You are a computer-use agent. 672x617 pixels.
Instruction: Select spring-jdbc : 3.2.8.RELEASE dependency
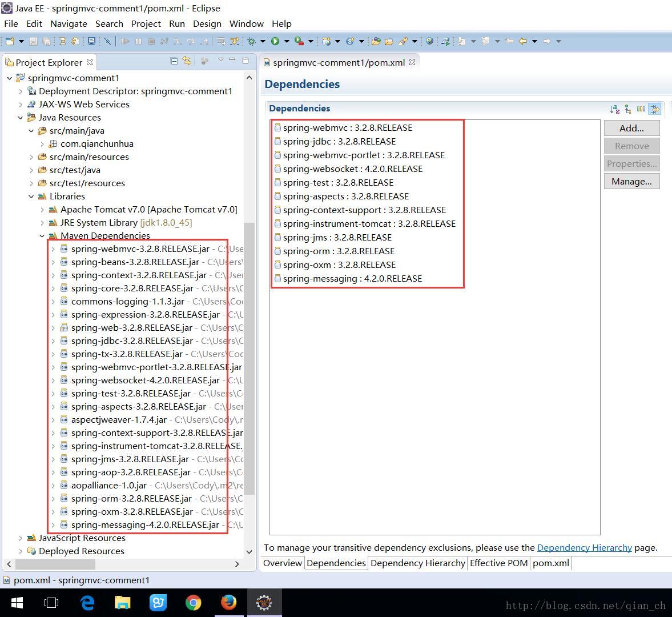coord(335,142)
